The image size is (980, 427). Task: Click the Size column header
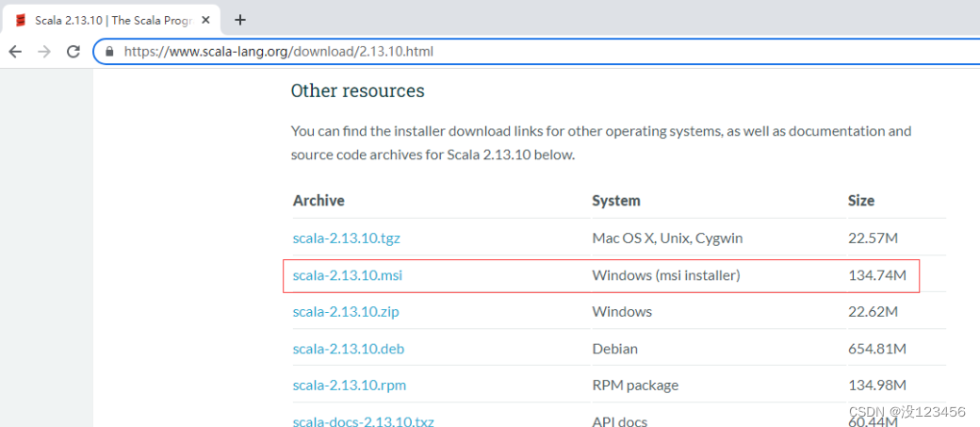point(861,201)
